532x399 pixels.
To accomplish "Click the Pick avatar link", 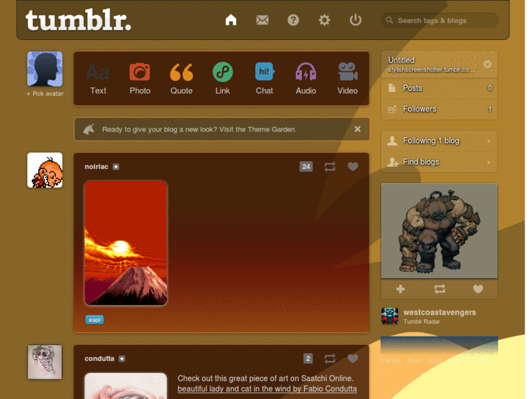I will click(45, 94).
